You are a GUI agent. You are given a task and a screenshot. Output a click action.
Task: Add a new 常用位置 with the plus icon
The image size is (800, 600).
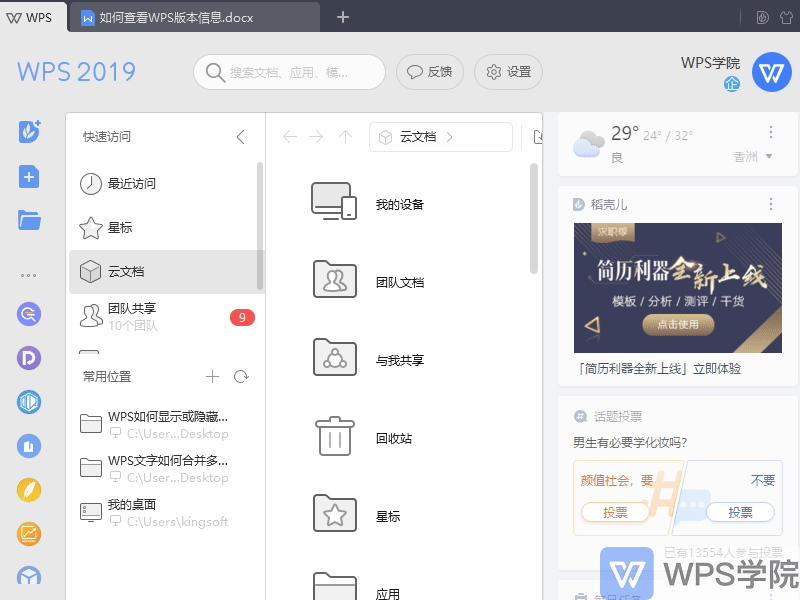pos(212,377)
